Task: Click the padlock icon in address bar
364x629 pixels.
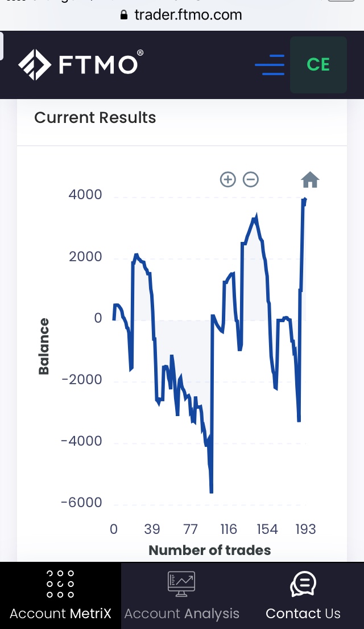Action: point(125,15)
